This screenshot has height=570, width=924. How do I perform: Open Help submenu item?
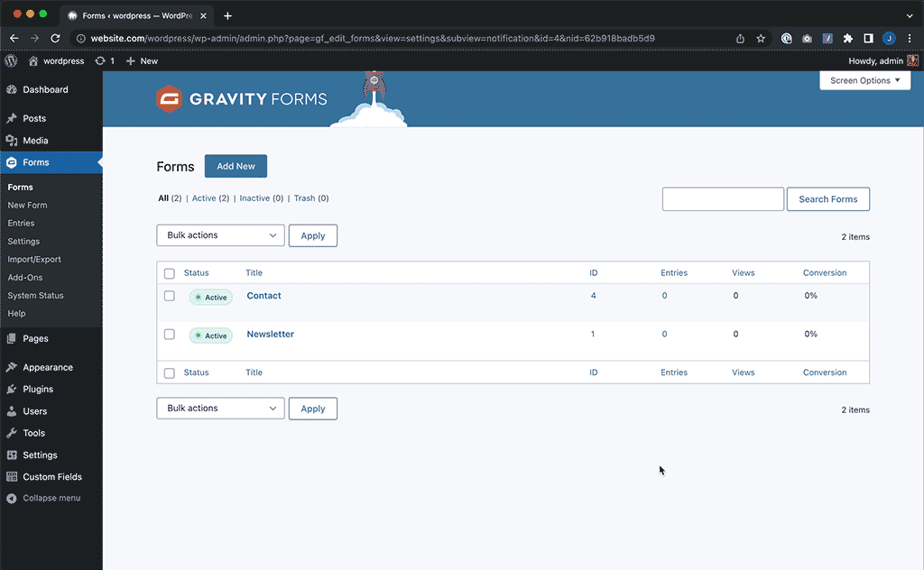pyautogui.click(x=16, y=313)
